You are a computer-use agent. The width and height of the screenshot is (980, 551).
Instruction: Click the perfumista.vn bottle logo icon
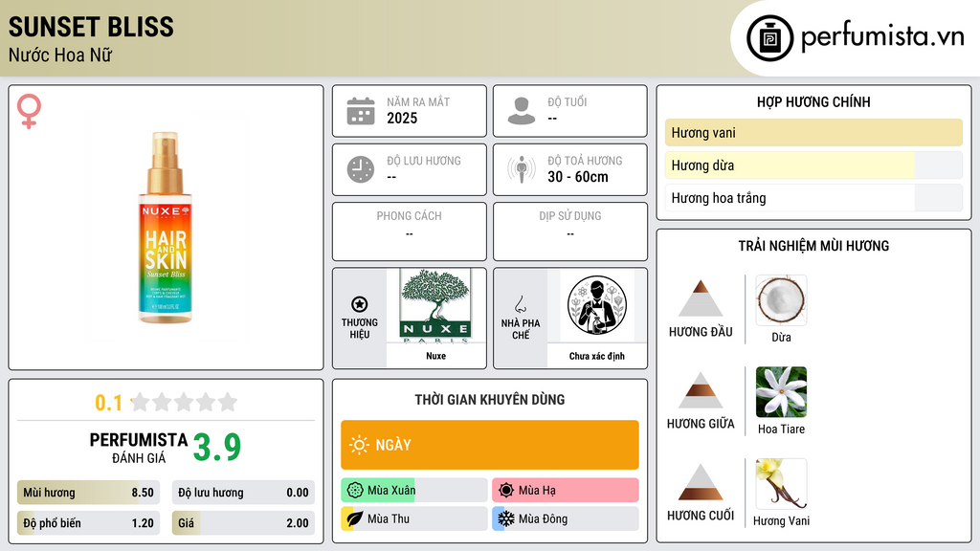[x=769, y=38]
